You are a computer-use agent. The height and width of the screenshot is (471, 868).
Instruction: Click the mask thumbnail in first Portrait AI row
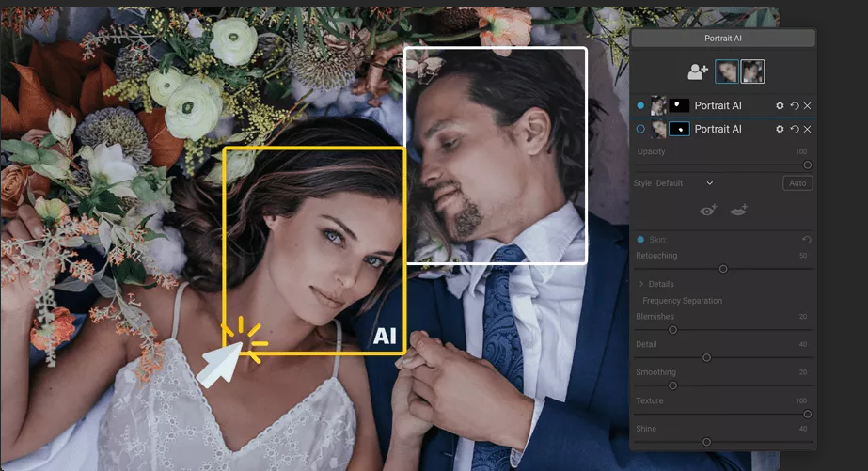[x=679, y=105]
